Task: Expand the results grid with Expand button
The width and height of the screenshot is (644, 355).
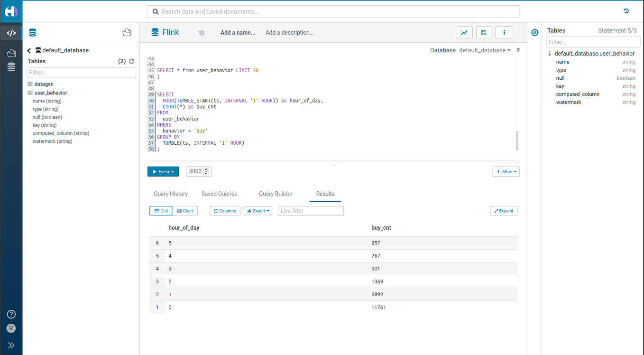Action: click(x=503, y=211)
